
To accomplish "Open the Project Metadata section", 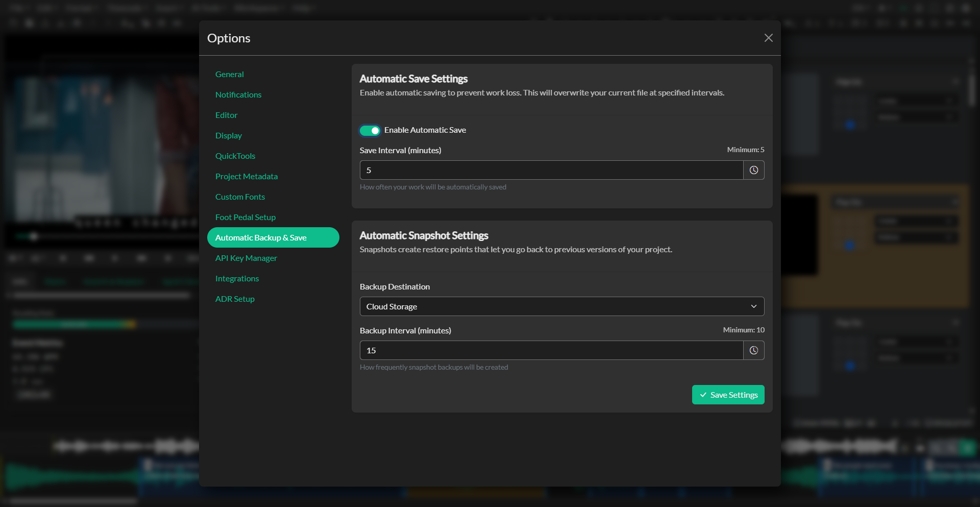I will tap(247, 176).
